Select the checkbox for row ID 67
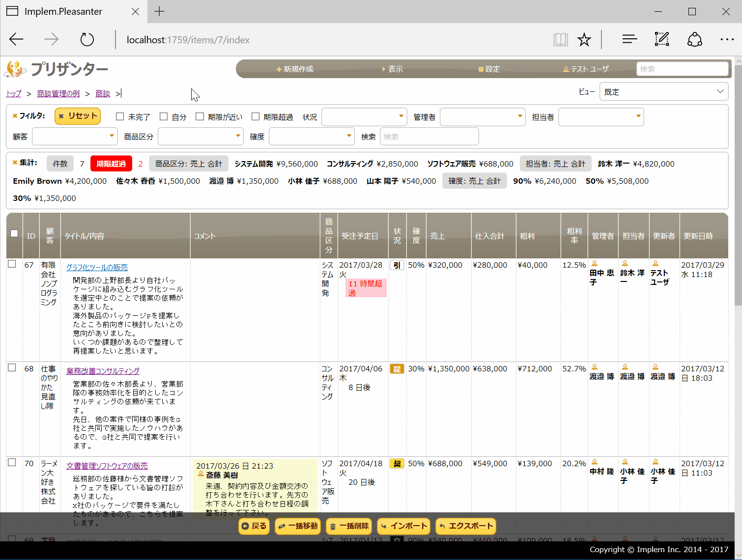The image size is (742, 560). click(x=12, y=264)
